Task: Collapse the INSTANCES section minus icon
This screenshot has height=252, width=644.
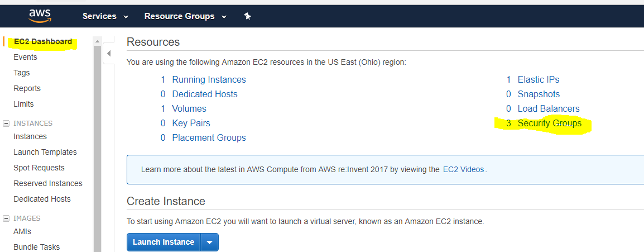Action: pos(6,123)
